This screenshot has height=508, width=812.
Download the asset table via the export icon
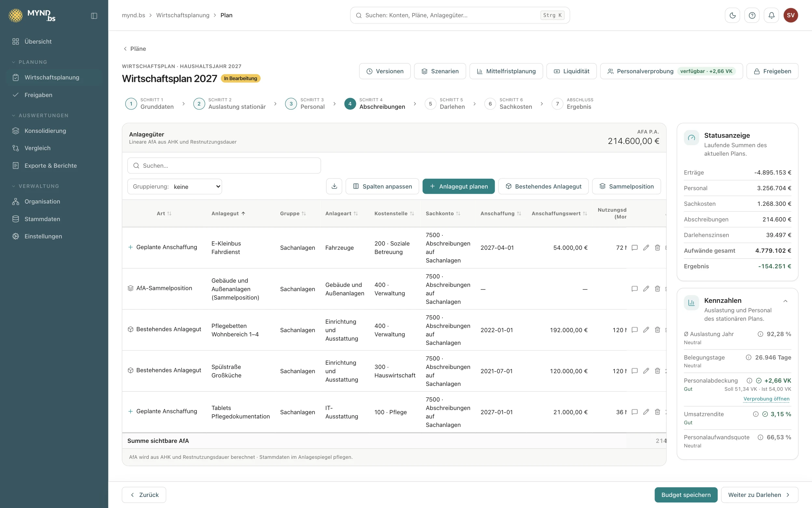tap(334, 187)
